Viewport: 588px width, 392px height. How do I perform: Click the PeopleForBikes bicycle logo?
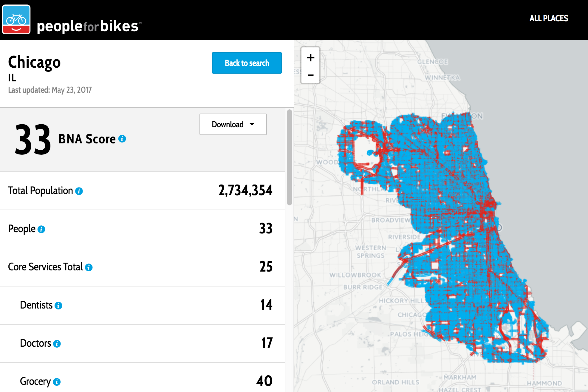tap(16, 19)
